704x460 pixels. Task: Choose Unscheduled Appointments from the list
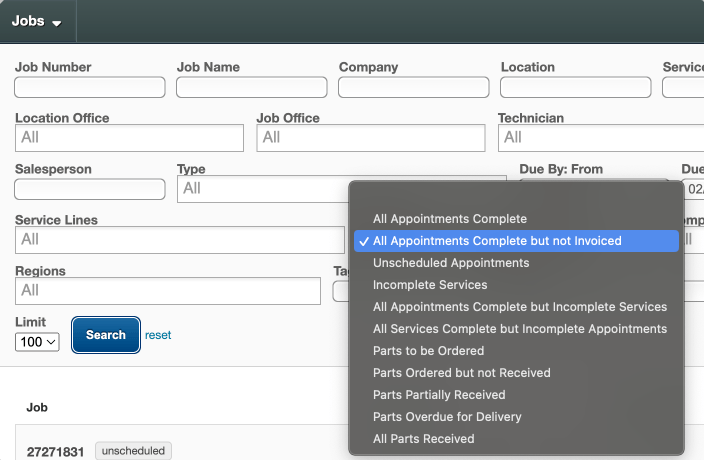[x=450, y=263]
